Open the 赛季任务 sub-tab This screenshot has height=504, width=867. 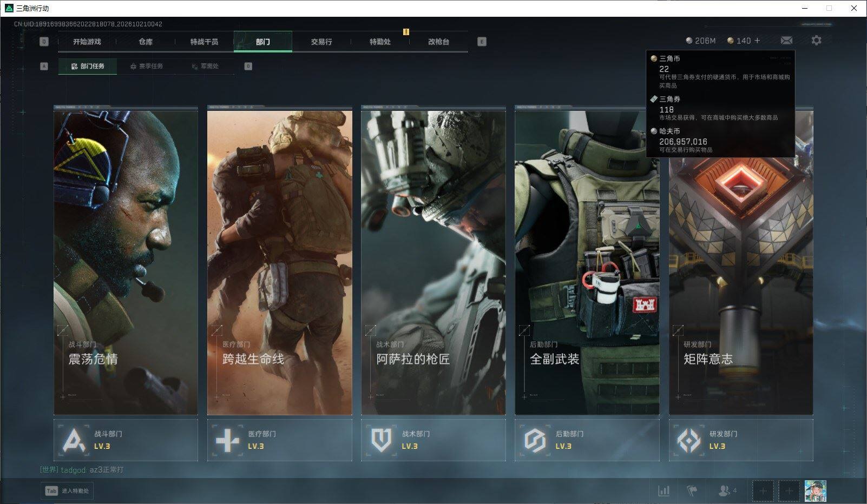pyautogui.click(x=146, y=66)
